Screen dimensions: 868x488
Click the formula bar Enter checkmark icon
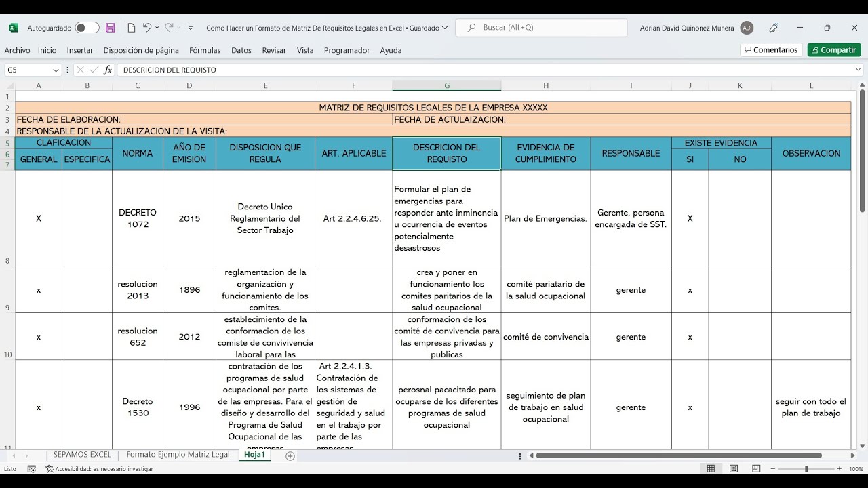tap(94, 70)
